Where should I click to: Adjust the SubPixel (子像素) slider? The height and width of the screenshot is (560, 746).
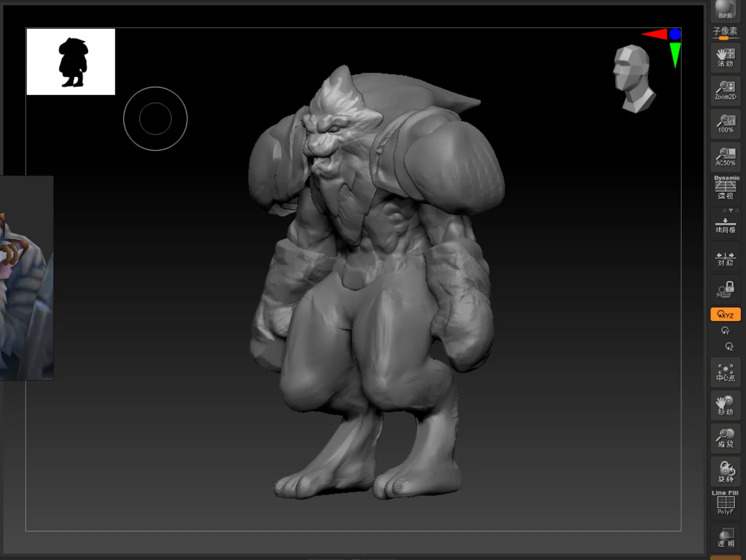[x=725, y=38]
